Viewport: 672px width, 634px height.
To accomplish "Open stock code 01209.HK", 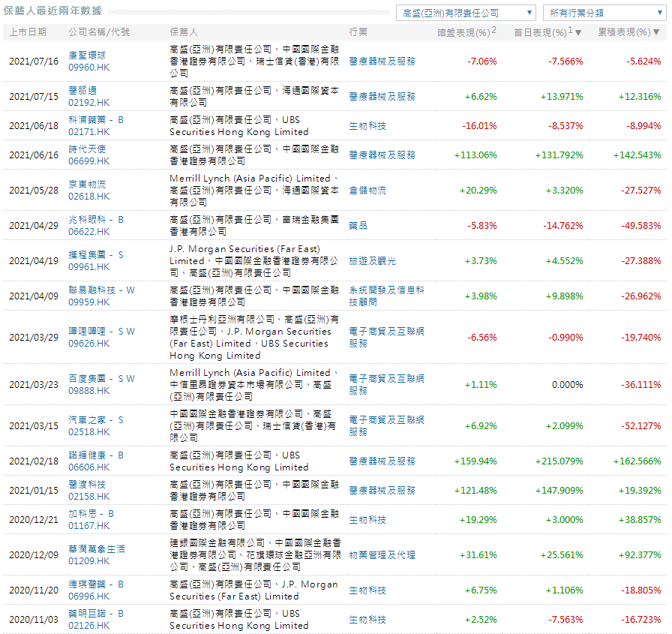I will coord(89,561).
